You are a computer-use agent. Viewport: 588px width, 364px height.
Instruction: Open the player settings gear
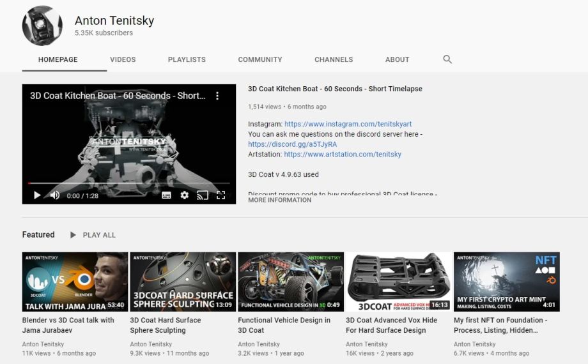(x=184, y=195)
